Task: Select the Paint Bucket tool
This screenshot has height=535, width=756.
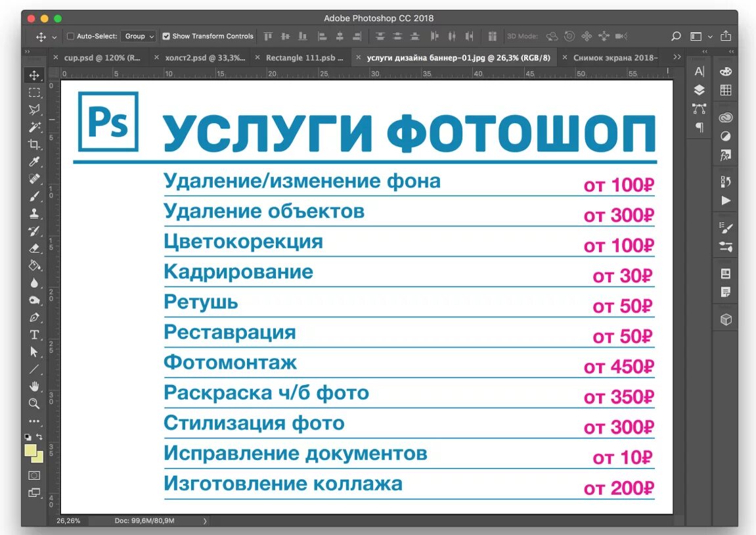Action: [x=34, y=266]
